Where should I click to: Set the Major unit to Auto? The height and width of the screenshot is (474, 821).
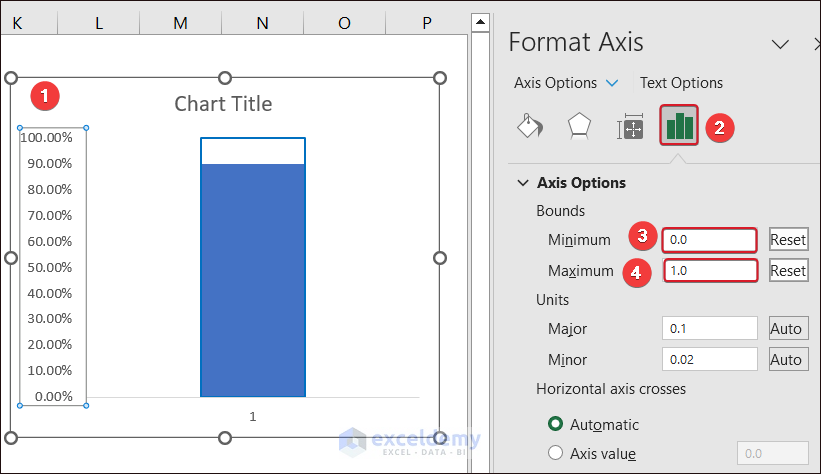tap(788, 329)
